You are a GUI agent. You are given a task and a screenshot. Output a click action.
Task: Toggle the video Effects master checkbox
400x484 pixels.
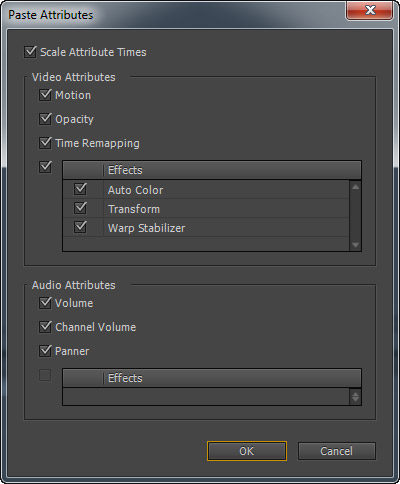point(45,167)
